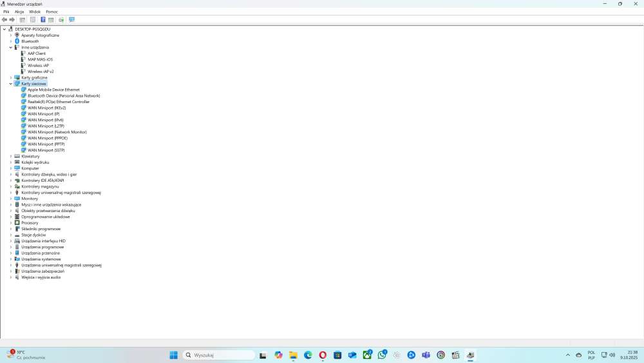Click the Kolejki wydruku printer icon
Screen dimensions: 644x363
coord(17,162)
